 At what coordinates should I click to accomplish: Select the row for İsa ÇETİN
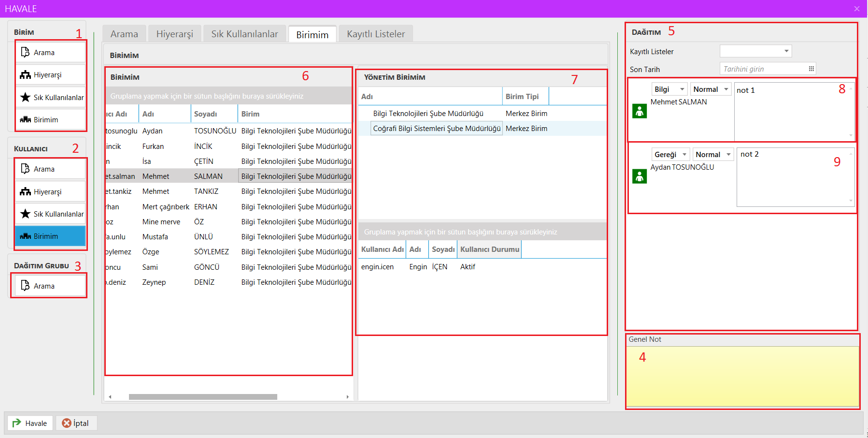coord(228,161)
